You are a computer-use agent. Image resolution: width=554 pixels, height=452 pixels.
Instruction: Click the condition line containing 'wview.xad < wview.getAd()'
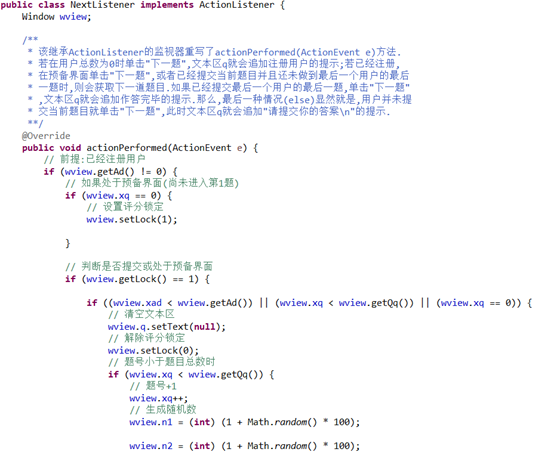[x=309, y=303]
